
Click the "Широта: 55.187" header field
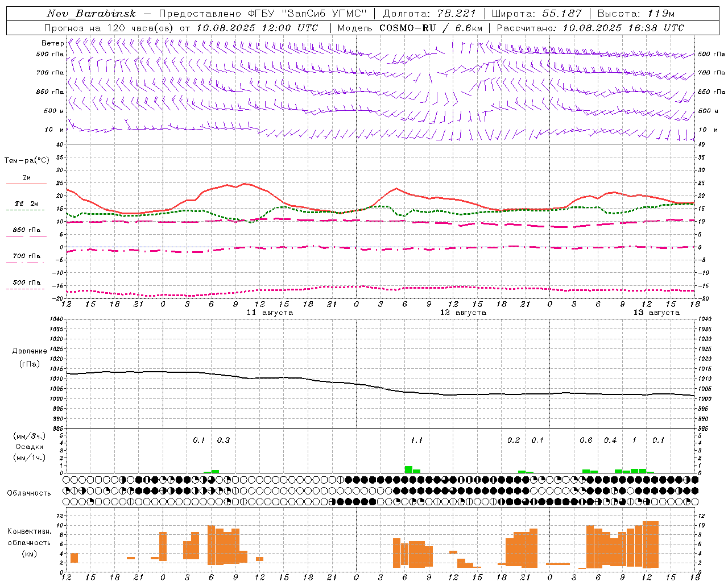537,14
